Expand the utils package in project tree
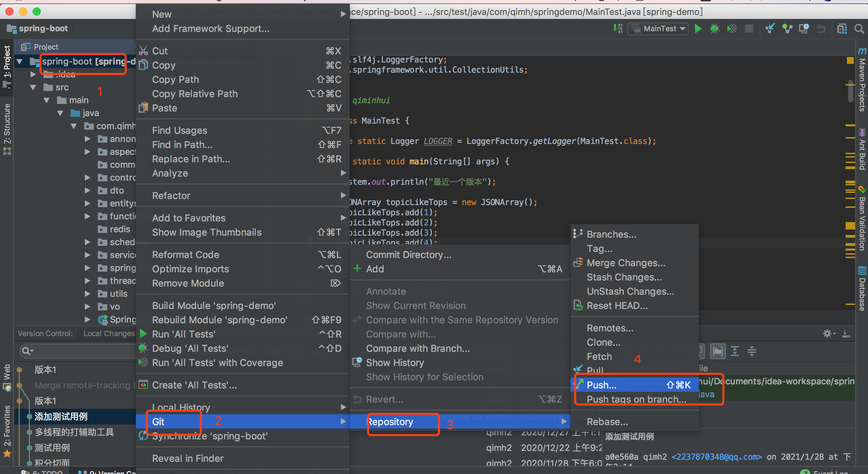This screenshot has height=474, width=868. coord(87,294)
